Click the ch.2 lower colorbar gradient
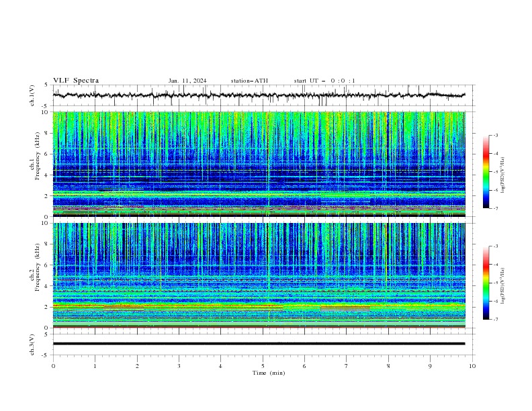Screen dimensions: 532x411 coord(486,283)
